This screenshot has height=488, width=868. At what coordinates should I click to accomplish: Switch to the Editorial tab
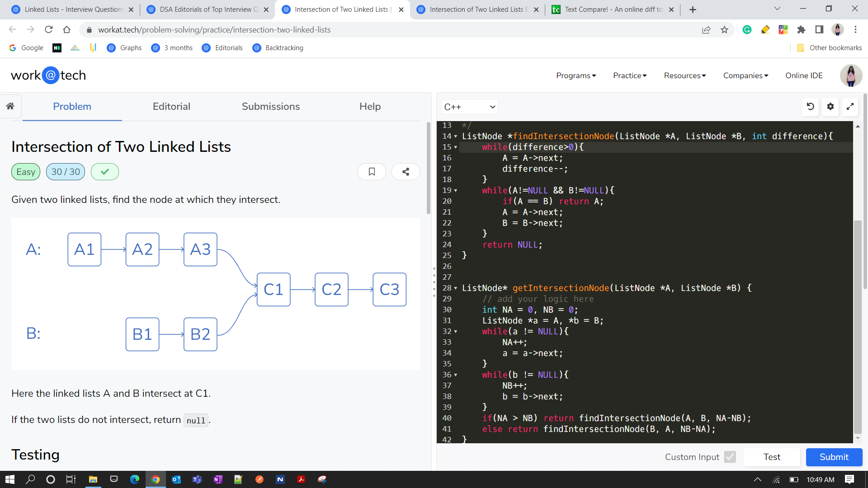point(172,107)
